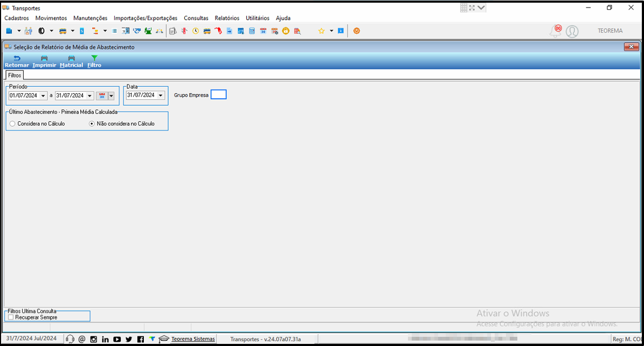The width and height of the screenshot is (644, 346).
Task: Expand the dropdown next to the building icon
Action: click(x=18, y=31)
